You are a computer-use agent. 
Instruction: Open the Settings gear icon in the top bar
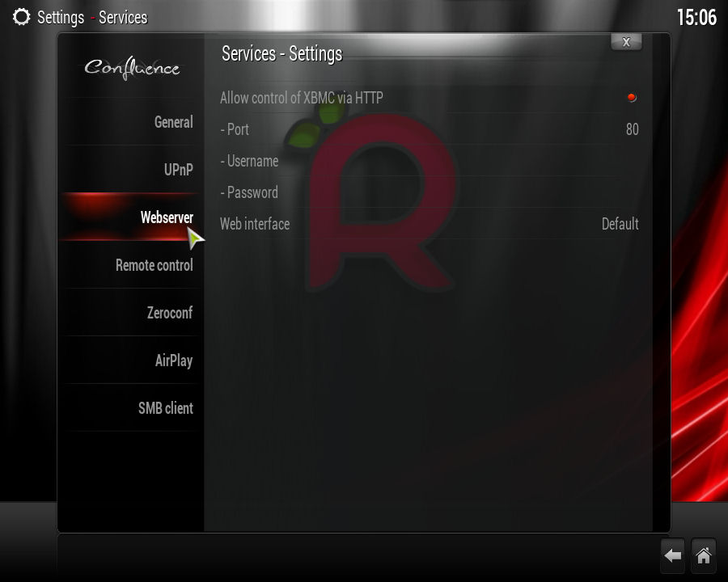click(x=21, y=16)
